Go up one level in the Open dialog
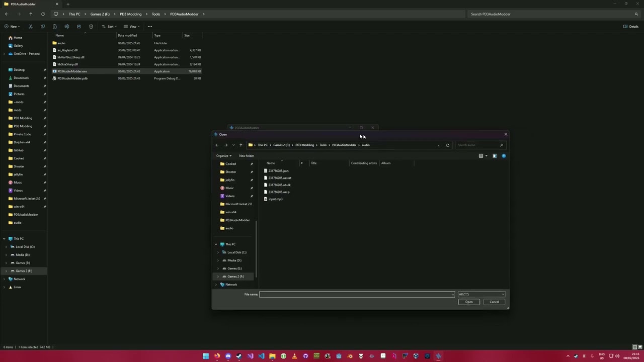Screen dimensions: 644x362 [x=240, y=145]
